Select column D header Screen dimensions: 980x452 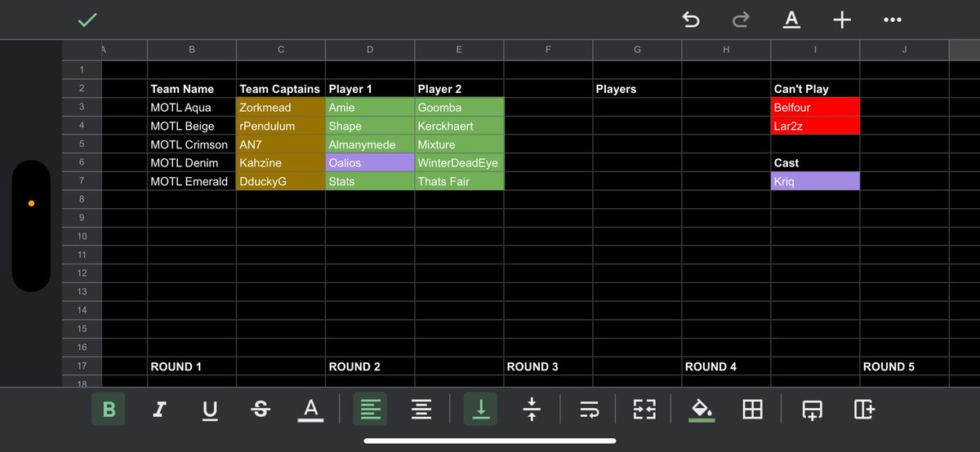(370, 50)
